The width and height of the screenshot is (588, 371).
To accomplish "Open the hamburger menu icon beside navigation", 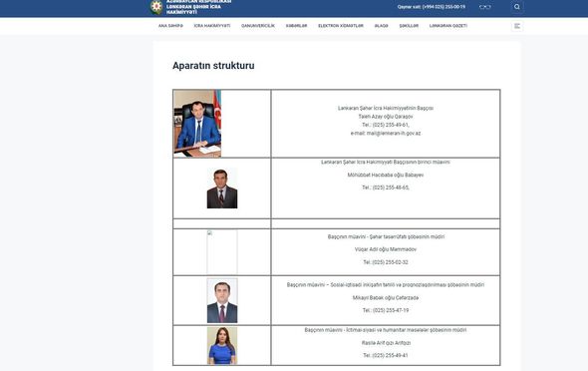I will tap(517, 26).
